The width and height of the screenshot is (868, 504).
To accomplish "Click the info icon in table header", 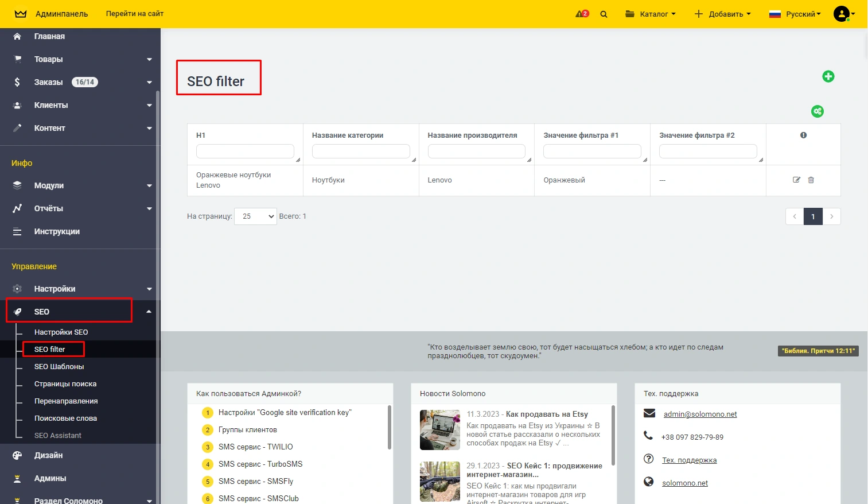I will tap(803, 135).
